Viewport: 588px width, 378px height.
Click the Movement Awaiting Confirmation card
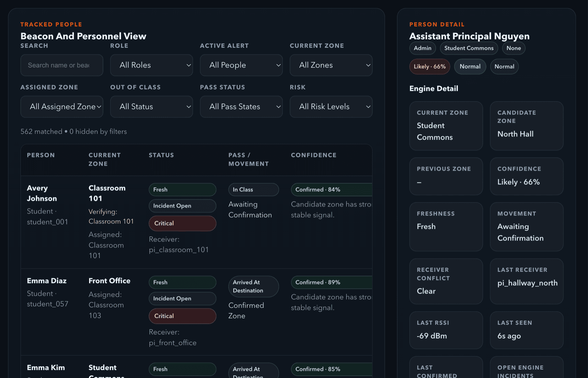coord(527,227)
